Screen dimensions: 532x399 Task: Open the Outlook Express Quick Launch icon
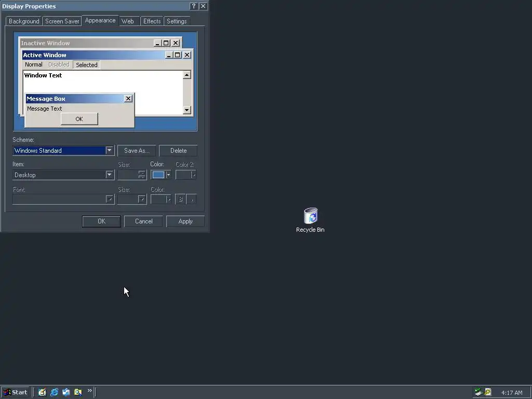66,392
